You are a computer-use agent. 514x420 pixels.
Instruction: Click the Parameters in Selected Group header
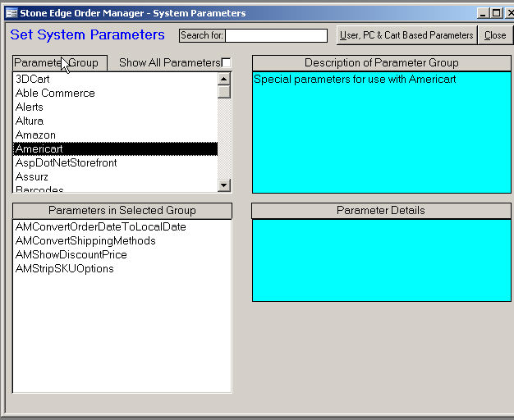click(x=122, y=211)
